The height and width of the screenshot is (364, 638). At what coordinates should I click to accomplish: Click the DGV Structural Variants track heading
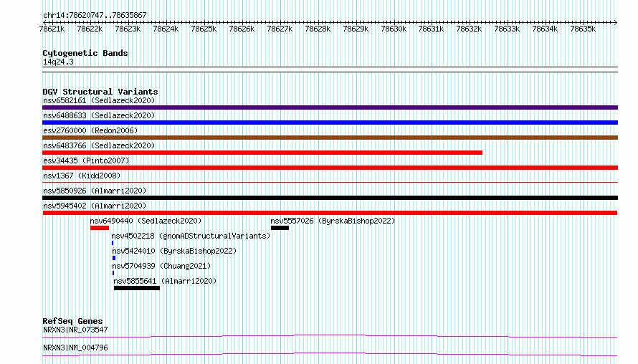point(100,92)
